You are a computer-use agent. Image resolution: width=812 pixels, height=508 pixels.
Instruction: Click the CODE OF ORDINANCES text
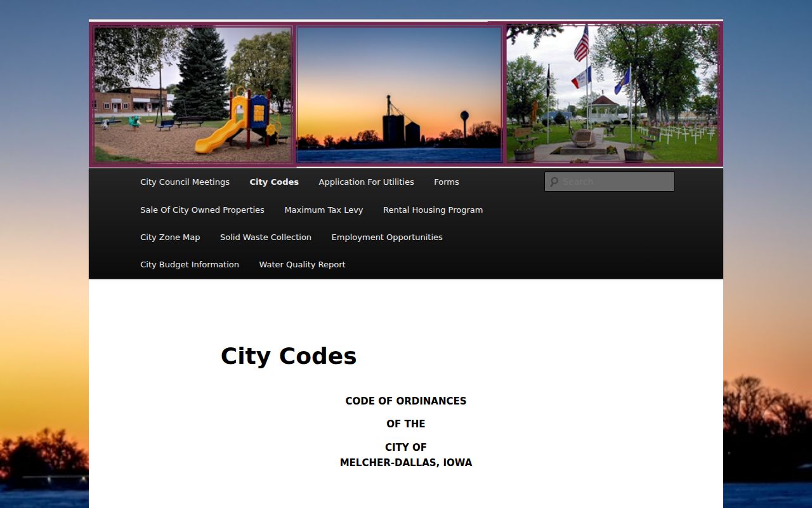coord(406,401)
